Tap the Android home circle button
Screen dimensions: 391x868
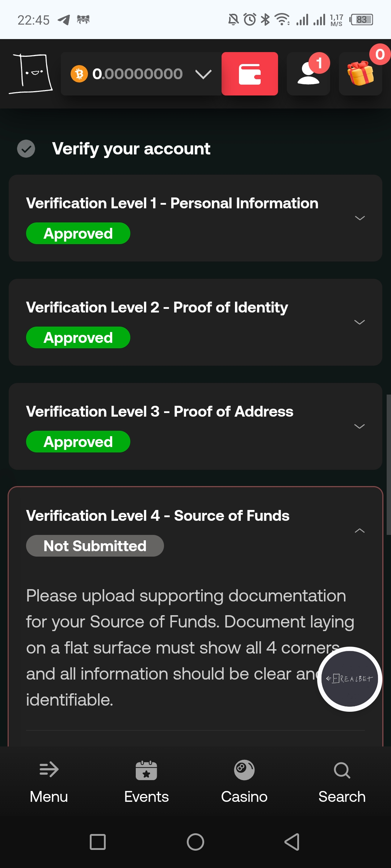tap(195, 842)
